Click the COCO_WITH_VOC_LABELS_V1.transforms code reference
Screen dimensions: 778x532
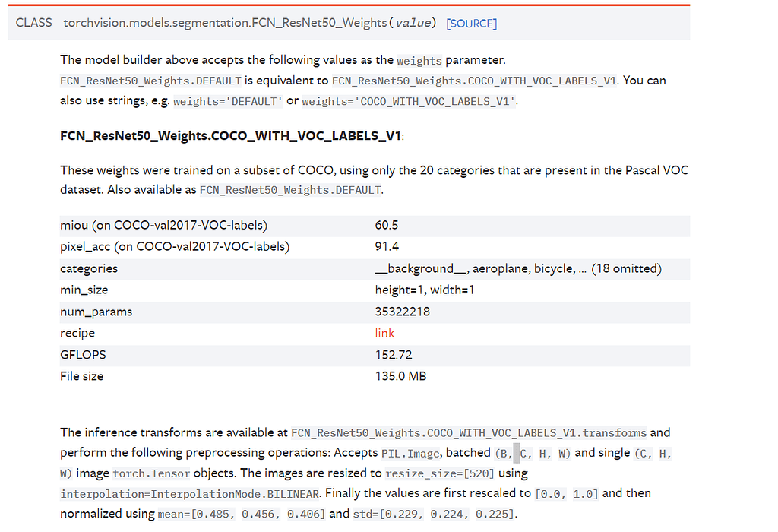tap(469, 433)
